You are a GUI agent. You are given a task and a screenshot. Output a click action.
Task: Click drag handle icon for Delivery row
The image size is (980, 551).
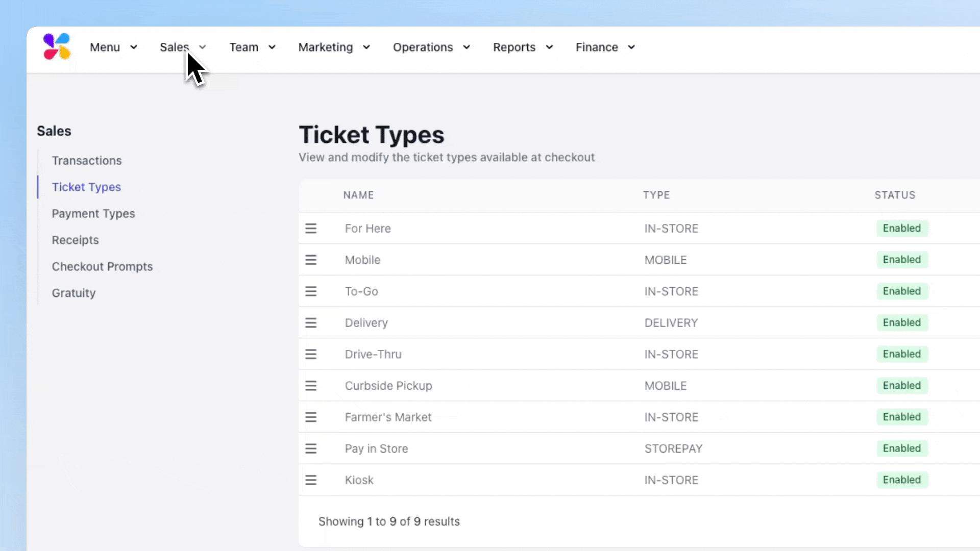click(311, 323)
